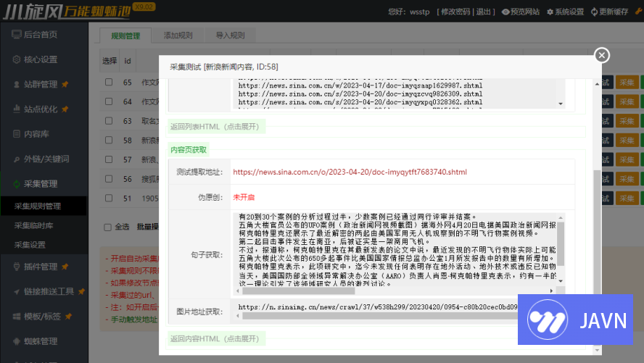The height and width of the screenshot is (363, 644).
Task: Close the 采集测试 dialog with X
Action: point(602,55)
